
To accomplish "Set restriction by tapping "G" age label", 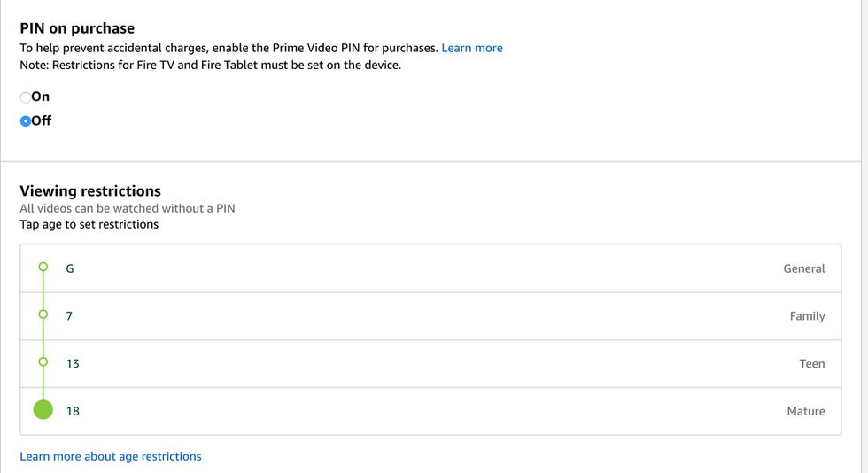I will point(70,268).
